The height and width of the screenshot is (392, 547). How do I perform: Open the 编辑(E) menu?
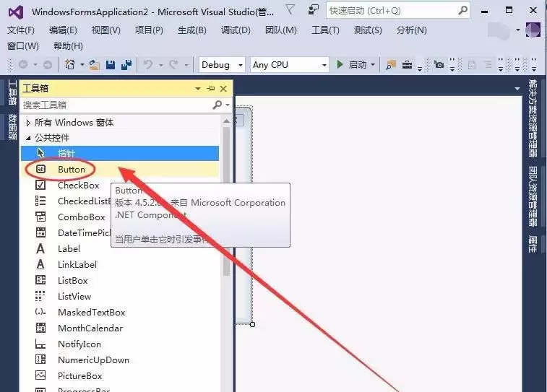coord(63,30)
